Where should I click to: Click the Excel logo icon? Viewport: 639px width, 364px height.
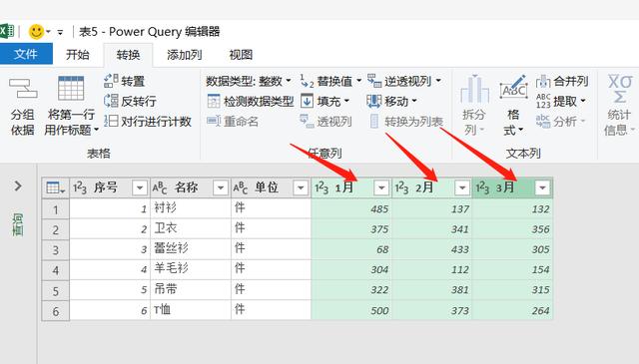coord(7,31)
